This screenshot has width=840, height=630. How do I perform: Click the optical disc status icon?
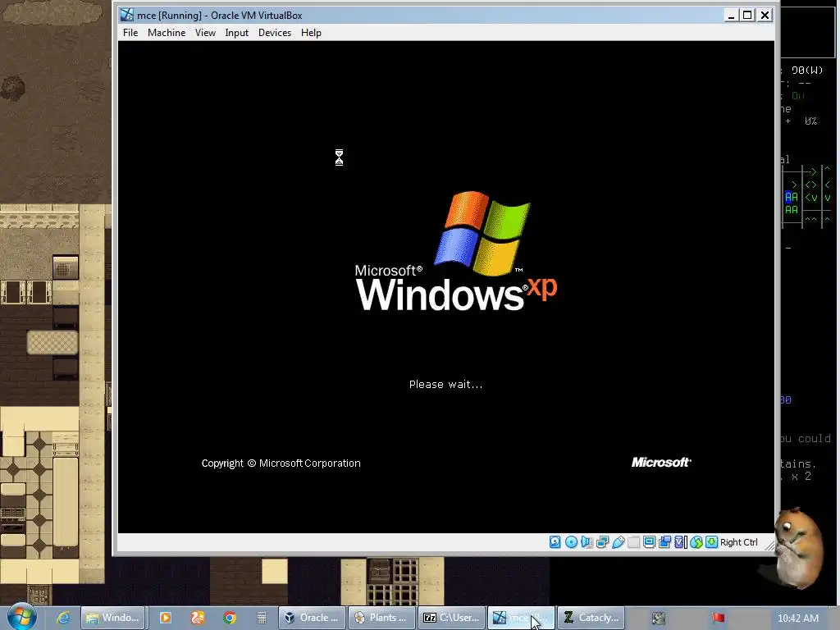571,542
